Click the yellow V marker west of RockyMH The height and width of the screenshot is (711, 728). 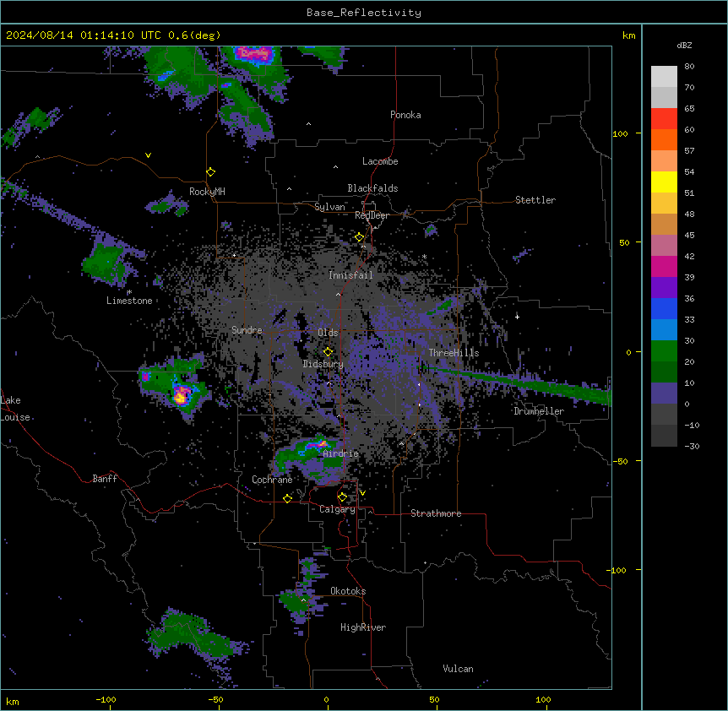[x=148, y=155]
